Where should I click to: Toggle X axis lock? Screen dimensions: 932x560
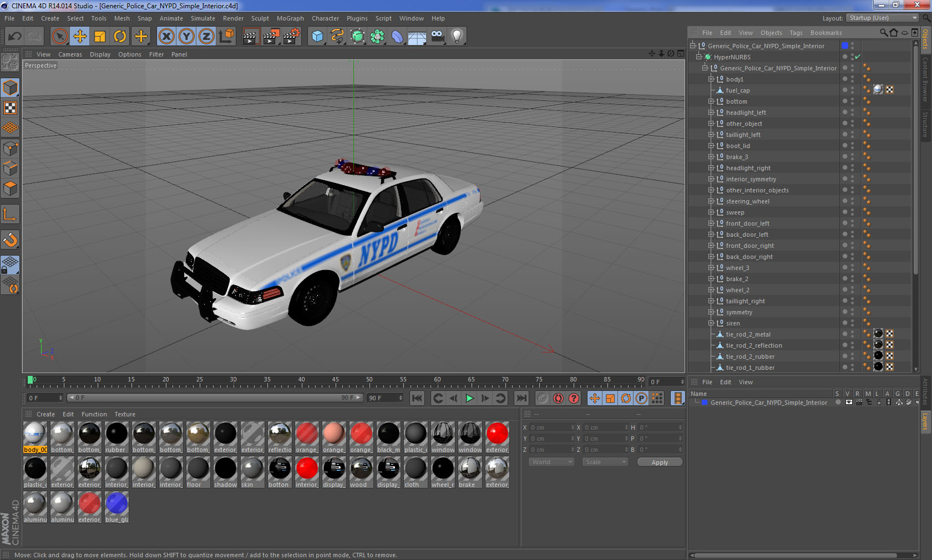click(166, 37)
